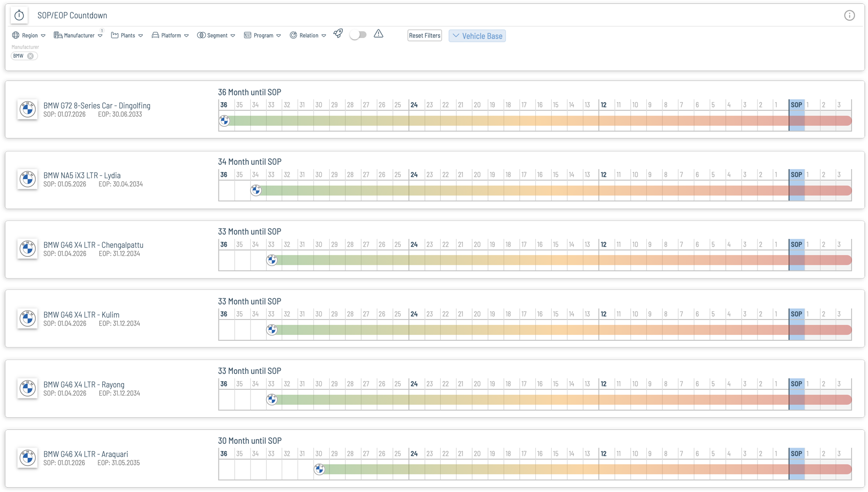Image resolution: width=868 pixels, height=492 pixels.
Task: Open the Platform filter dropdown
Action: click(170, 35)
